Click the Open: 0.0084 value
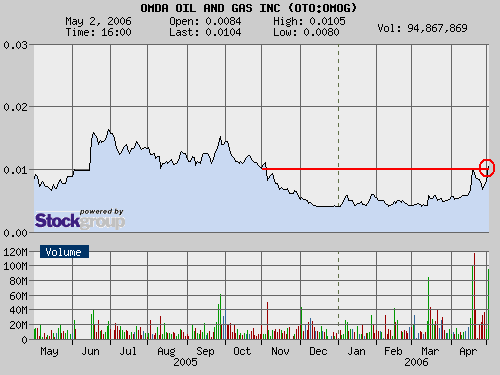500x375 pixels. [x=205, y=21]
